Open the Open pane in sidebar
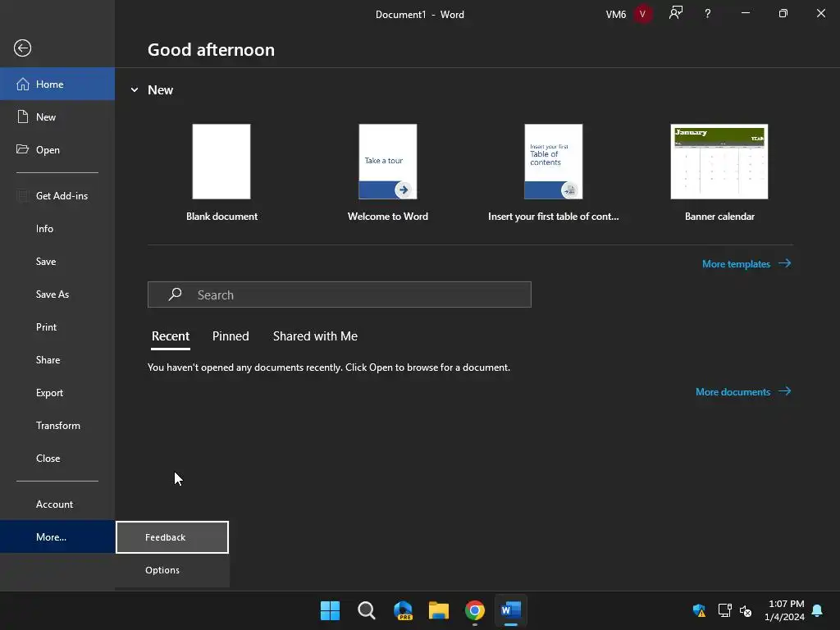 pyautogui.click(x=57, y=149)
